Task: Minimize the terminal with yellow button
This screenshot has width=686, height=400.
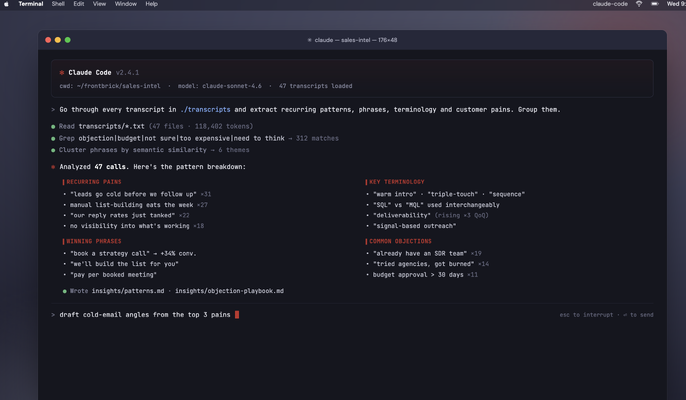Action: 58,40
